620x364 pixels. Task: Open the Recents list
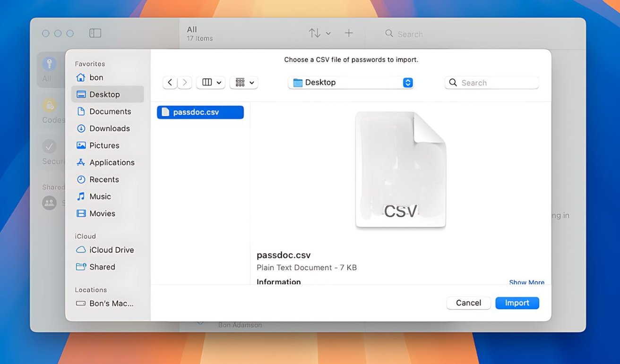pyautogui.click(x=104, y=179)
